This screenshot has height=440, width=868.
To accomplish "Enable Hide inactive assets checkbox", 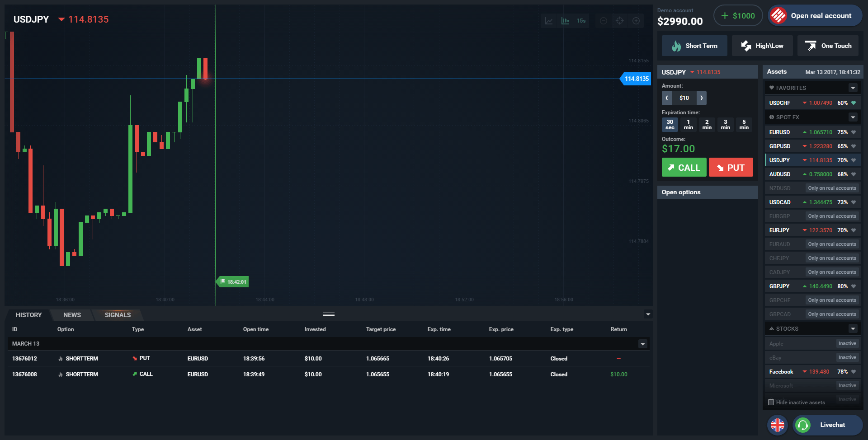I will (x=771, y=402).
